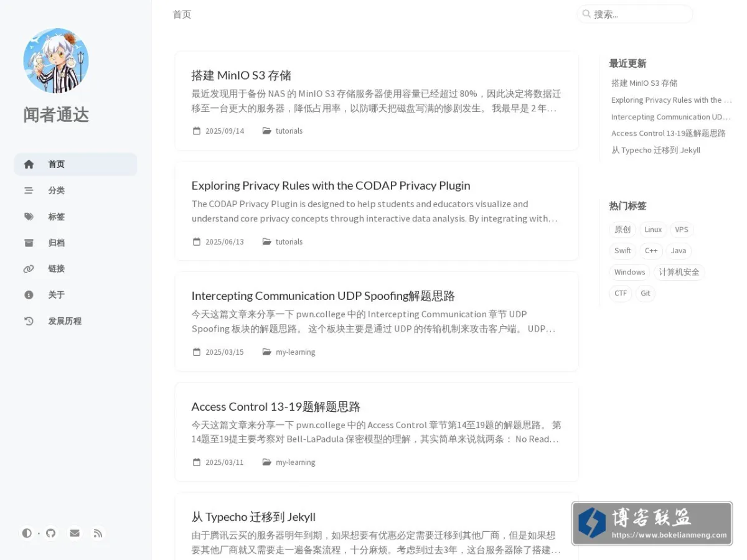747x560 pixels.
Task: Click tutorials category under MinIO post
Action: (289, 131)
